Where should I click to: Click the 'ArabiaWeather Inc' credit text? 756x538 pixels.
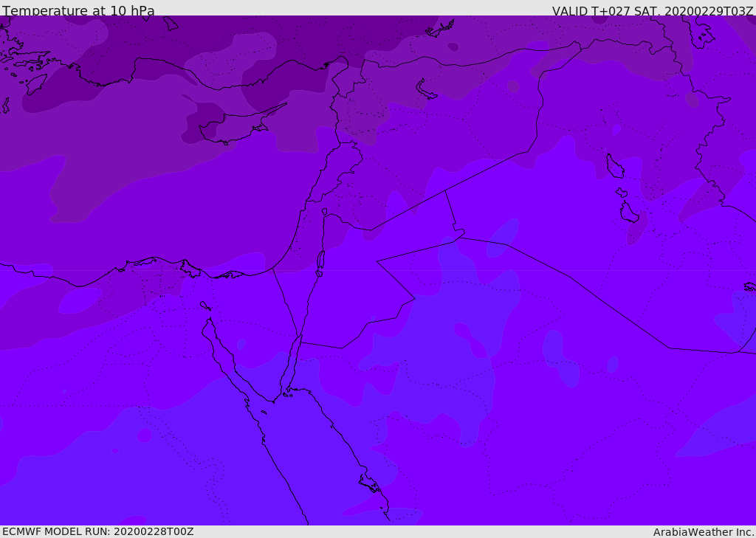703,532
